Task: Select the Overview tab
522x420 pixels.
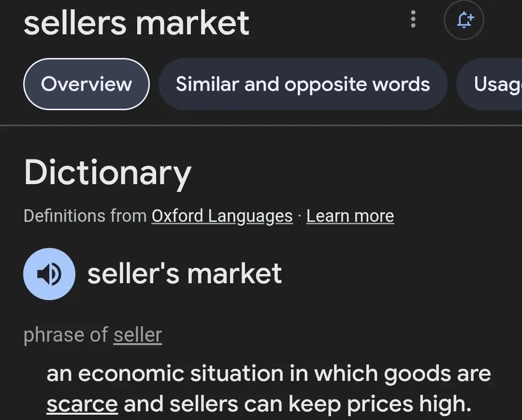Action: [x=86, y=84]
